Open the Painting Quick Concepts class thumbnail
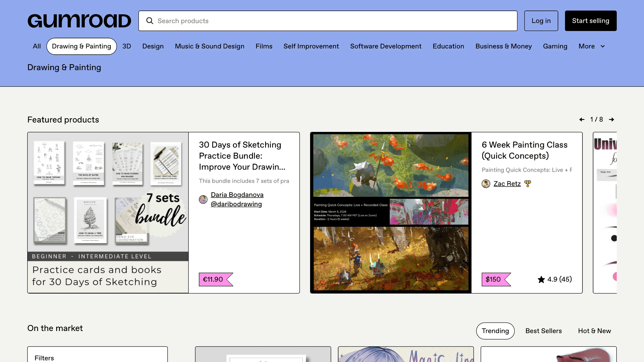The height and width of the screenshot is (362, 644). 391,213
